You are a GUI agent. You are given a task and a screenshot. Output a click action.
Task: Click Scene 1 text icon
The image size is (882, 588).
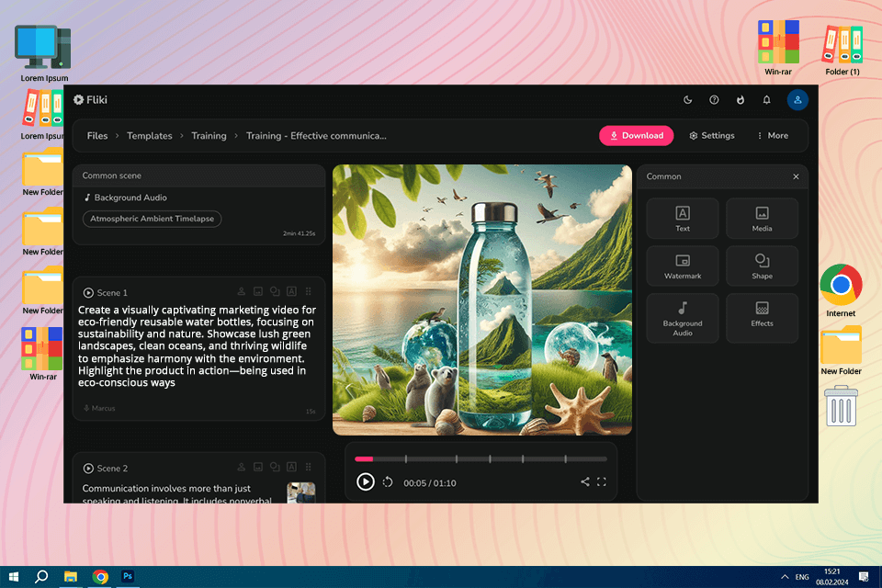tap(291, 291)
